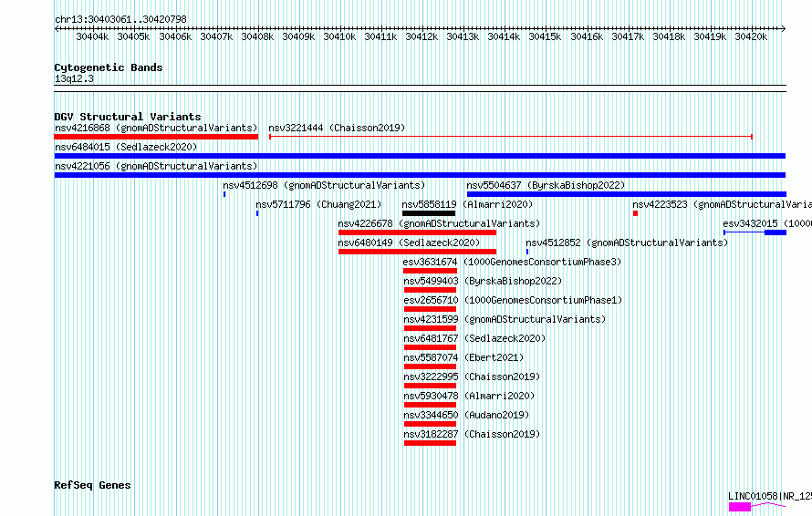Screen dimensions: 812x516
Task: Select the blue bar under nsv6484015
Action: (420, 156)
